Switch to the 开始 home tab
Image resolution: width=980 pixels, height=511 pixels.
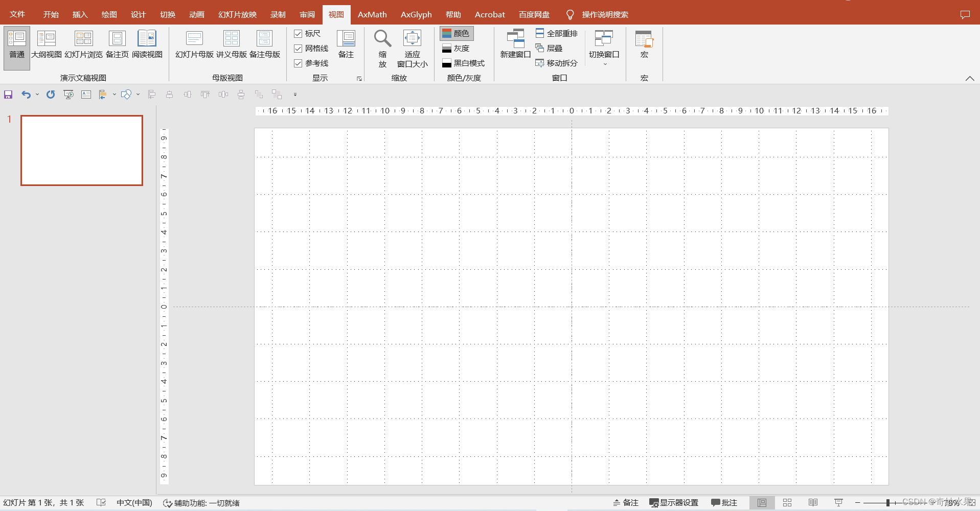(51, 14)
